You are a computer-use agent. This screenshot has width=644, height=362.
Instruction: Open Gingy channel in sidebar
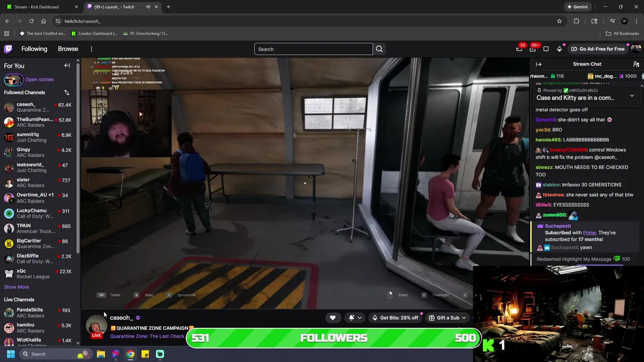pyautogui.click(x=38, y=152)
